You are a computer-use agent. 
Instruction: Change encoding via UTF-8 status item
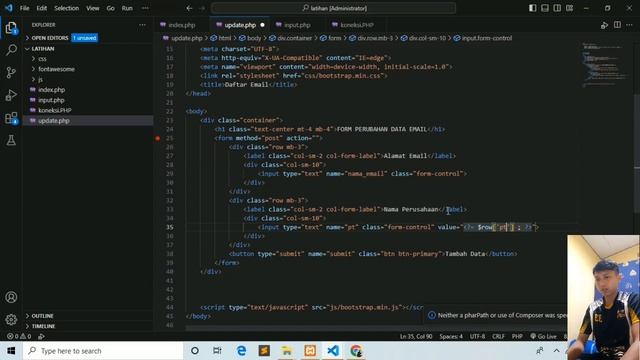[477, 336]
